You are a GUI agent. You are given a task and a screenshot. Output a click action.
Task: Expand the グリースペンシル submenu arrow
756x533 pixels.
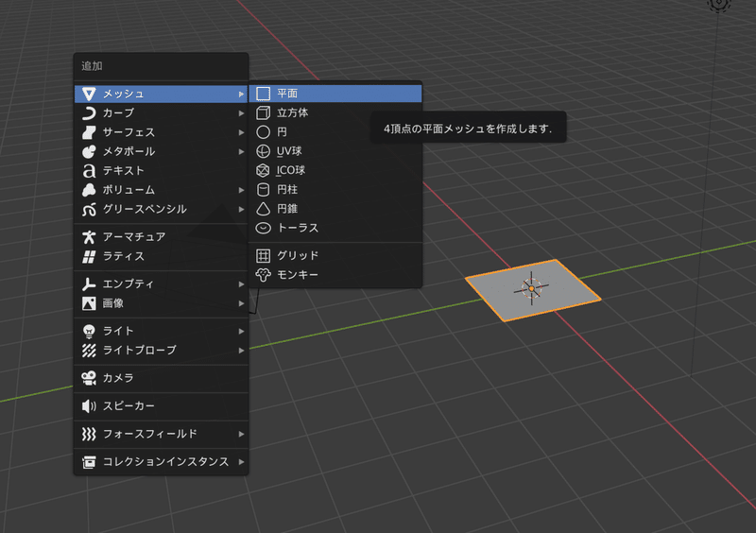pyautogui.click(x=241, y=210)
